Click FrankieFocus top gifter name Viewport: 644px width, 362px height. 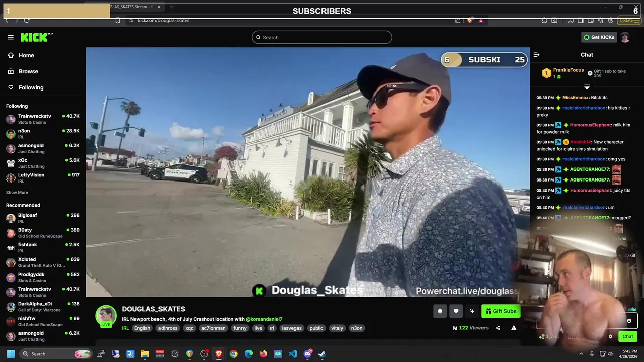pyautogui.click(x=569, y=70)
